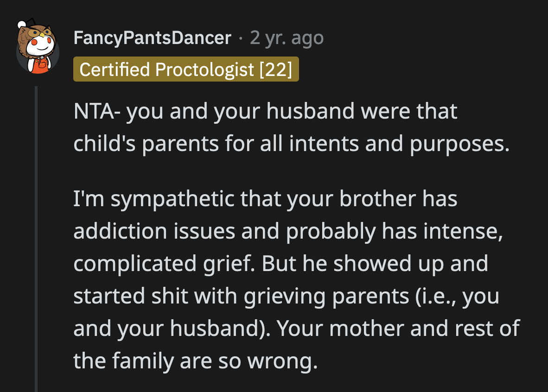Select the 'Certified Proctologist [22]' flair badge
Image resolution: width=548 pixels, height=392 pixels.
[x=185, y=70]
